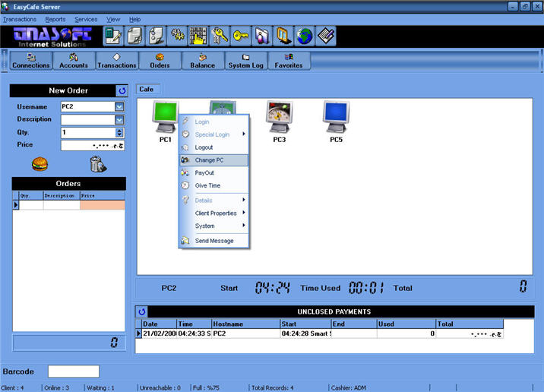Refresh the Unclosed Payments list

141,311
